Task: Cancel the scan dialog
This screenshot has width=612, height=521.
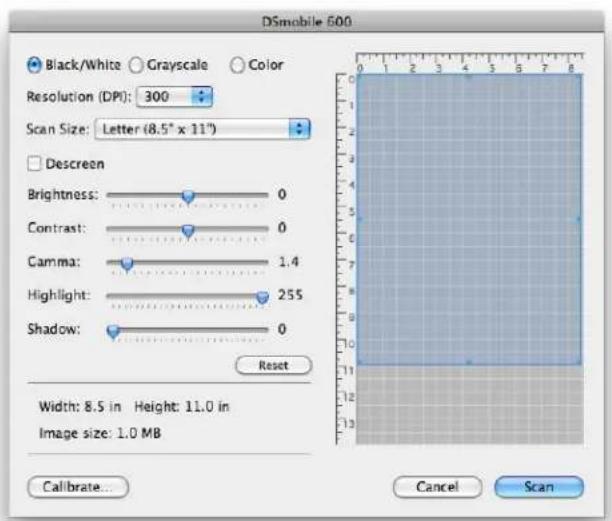Action: 437,487
